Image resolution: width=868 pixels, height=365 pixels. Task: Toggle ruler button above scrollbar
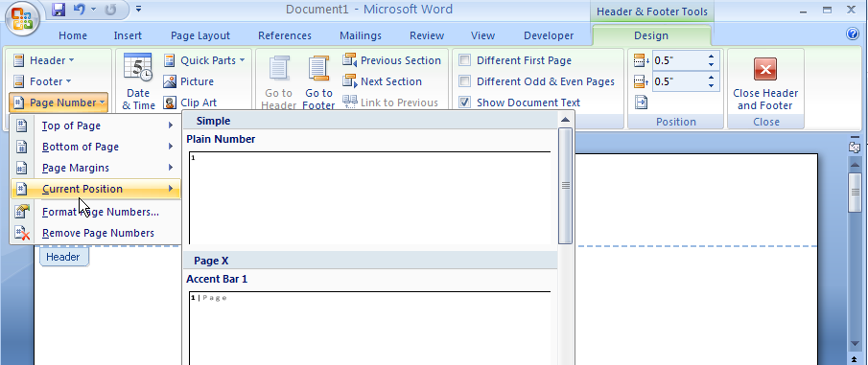[856, 148]
